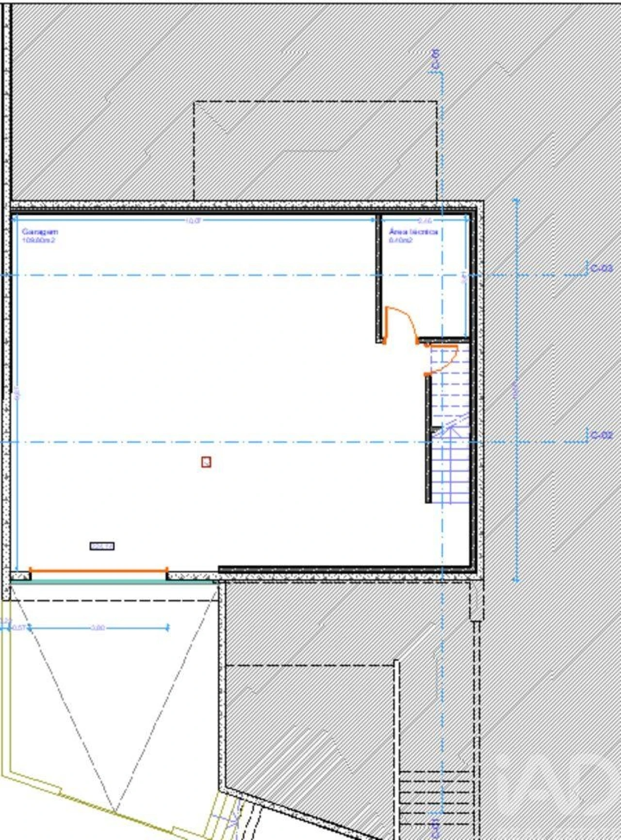Viewport: 621px width, 840px height.
Task: Click the 10.07 dimension text
Action: [x=193, y=221]
